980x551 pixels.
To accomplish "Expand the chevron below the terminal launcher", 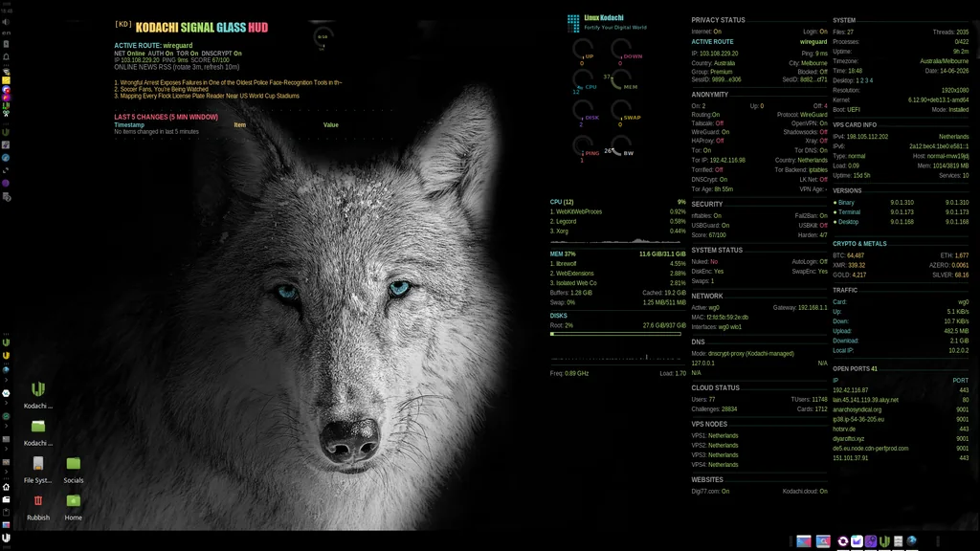I will coord(7,449).
